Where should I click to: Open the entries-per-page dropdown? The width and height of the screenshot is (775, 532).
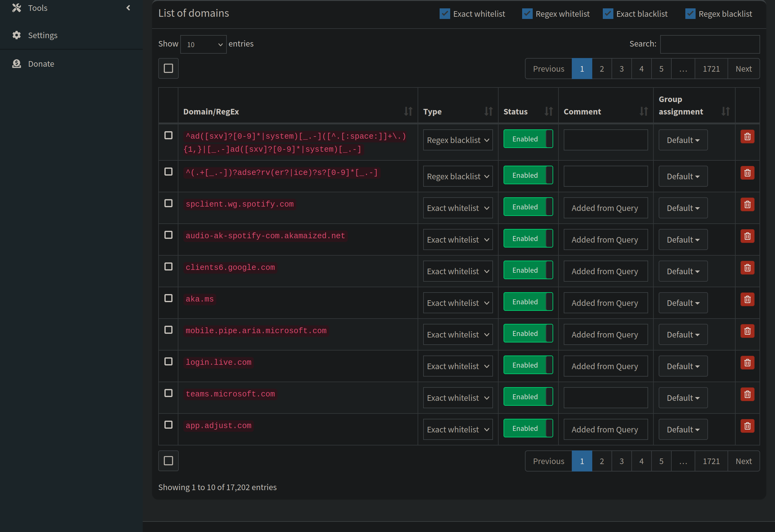pos(204,44)
